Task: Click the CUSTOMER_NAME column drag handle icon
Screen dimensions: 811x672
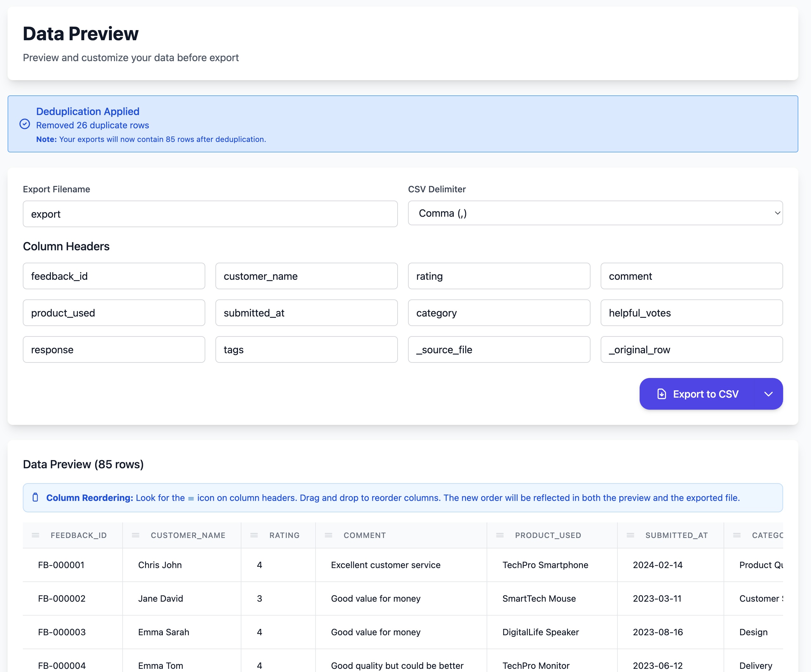Action: (x=136, y=535)
